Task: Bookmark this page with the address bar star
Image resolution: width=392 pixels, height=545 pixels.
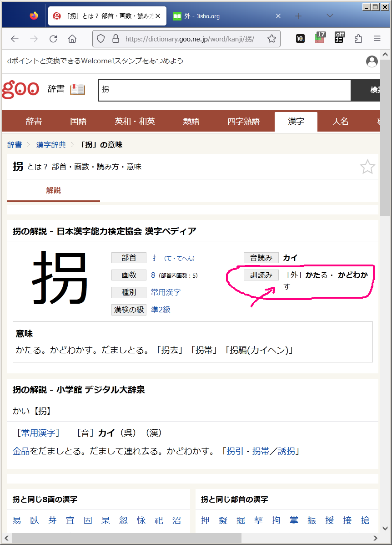Action: tap(271, 39)
